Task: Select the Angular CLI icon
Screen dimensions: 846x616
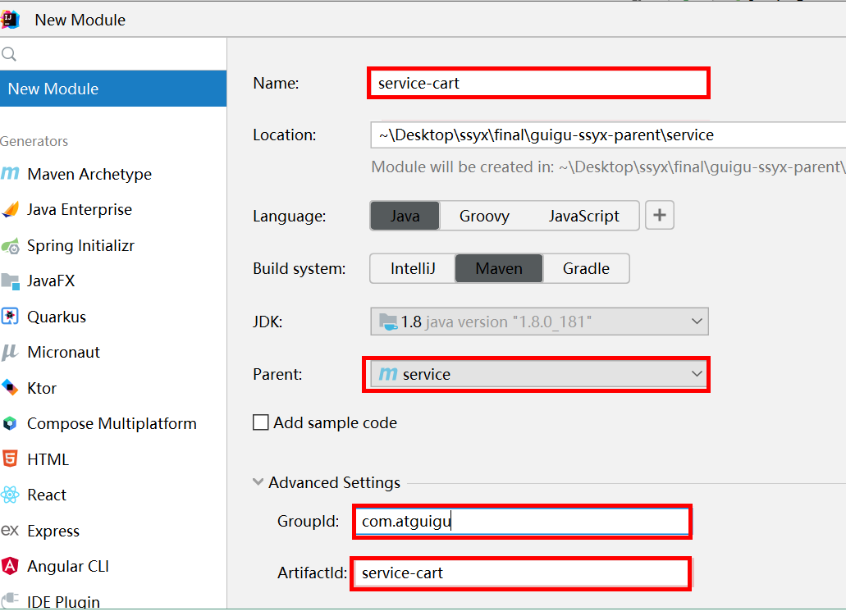Action: 10,567
